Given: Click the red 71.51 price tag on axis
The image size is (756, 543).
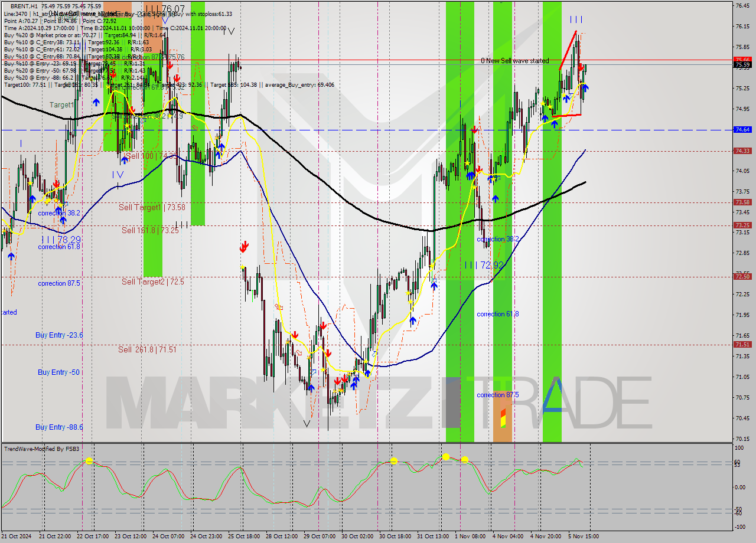Looking at the screenshot, I should (742, 344).
